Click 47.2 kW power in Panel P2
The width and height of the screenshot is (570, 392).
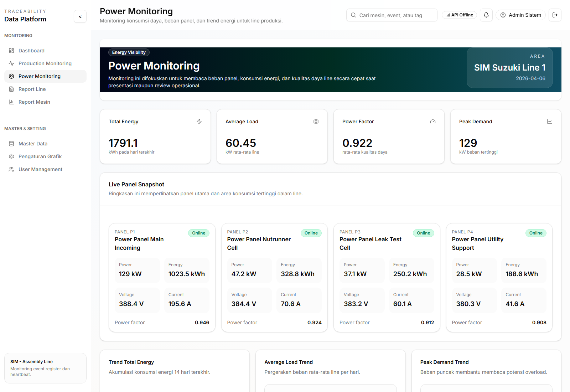click(x=244, y=274)
